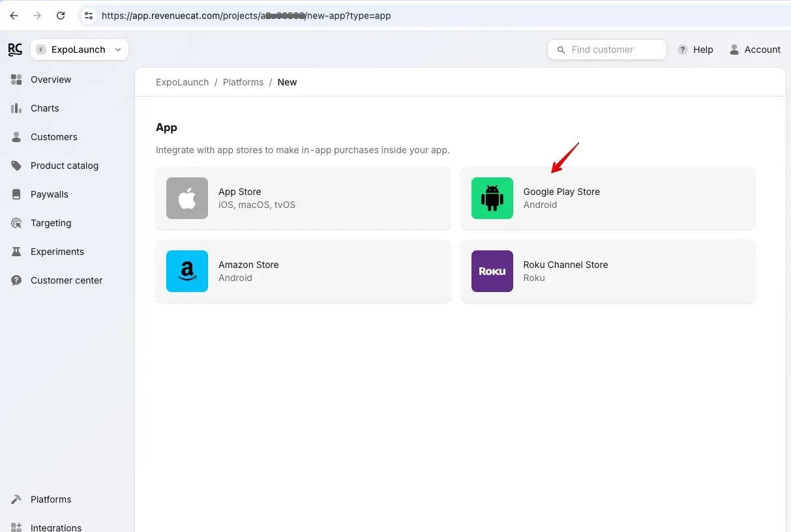This screenshot has height=532, width=791.
Task: Click the Customer center question icon
Action: 17,280
